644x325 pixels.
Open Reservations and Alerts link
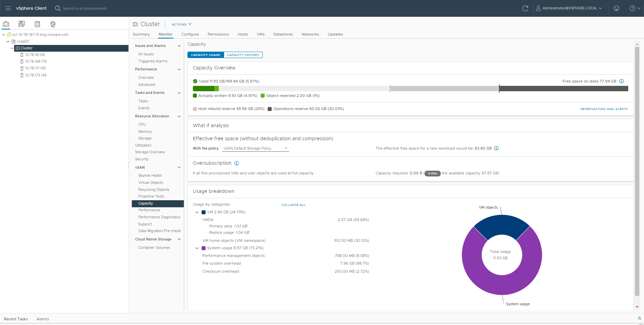pos(604,109)
